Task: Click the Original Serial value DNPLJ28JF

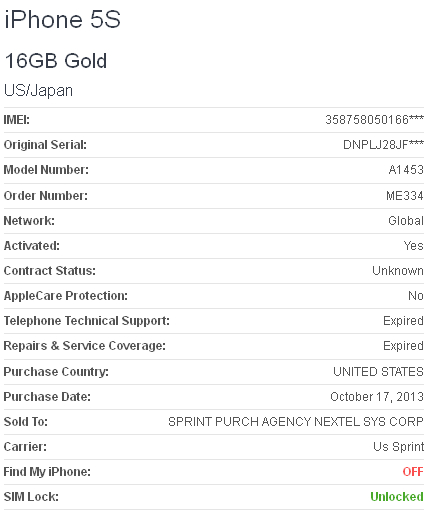Action: [x=383, y=145]
